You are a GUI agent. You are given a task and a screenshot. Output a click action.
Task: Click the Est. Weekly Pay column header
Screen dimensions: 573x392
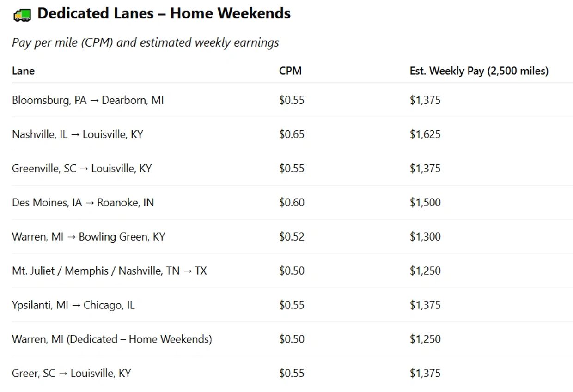479,71
